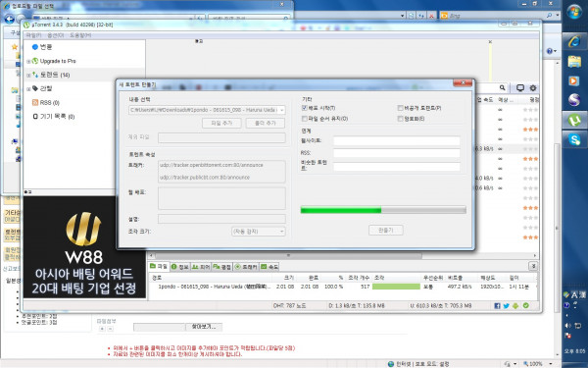Open the 조각 크기 piece size dropdown
Viewport: 588px width, 368px height.
(259, 232)
